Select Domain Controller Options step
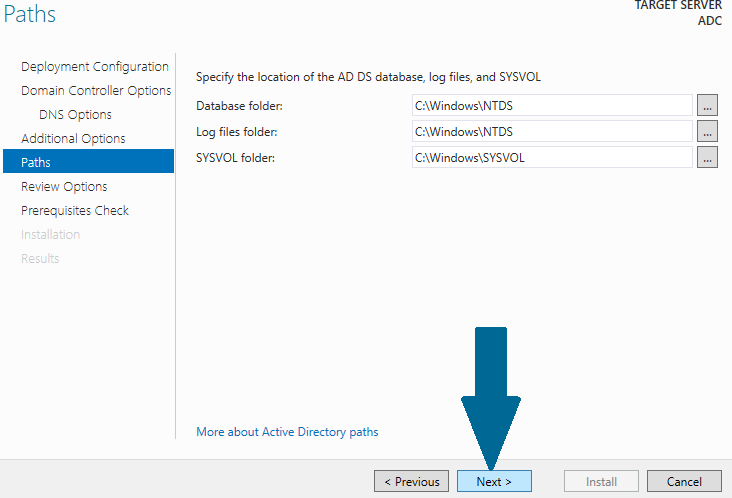Viewport: 732px width, 498px height. pyautogui.click(x=96, y=91)
